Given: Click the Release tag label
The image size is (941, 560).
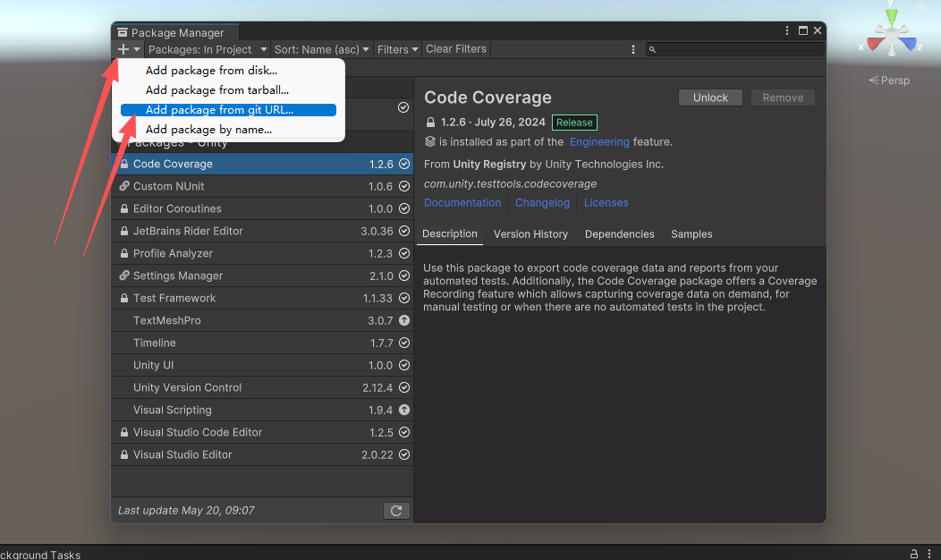Looking at the screenshot, I should tap(574, 123).
